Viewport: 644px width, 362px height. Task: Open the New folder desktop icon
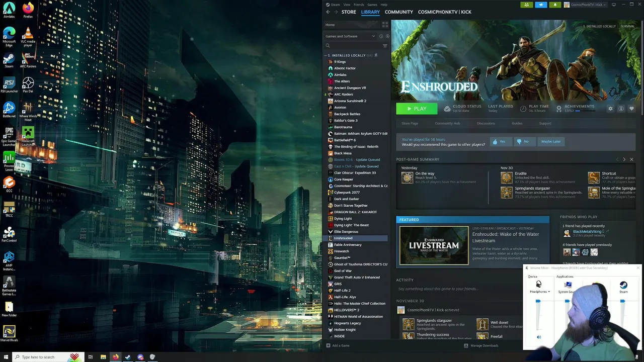pos(9,309)
